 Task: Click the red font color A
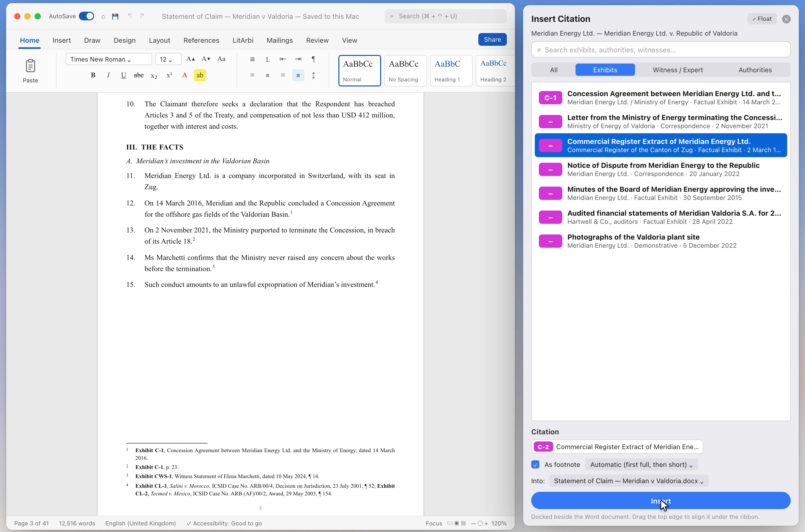pyautogui.click(x=185, y=75)
